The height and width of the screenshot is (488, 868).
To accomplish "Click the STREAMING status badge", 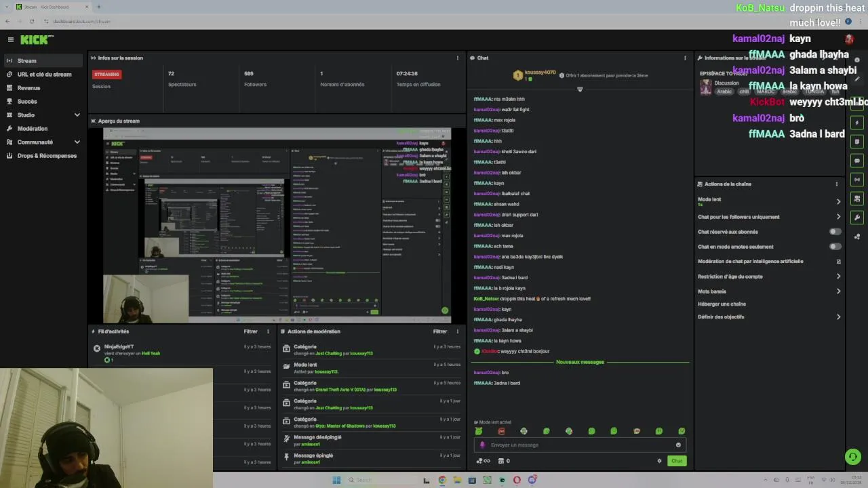I will tap(107, 74).
